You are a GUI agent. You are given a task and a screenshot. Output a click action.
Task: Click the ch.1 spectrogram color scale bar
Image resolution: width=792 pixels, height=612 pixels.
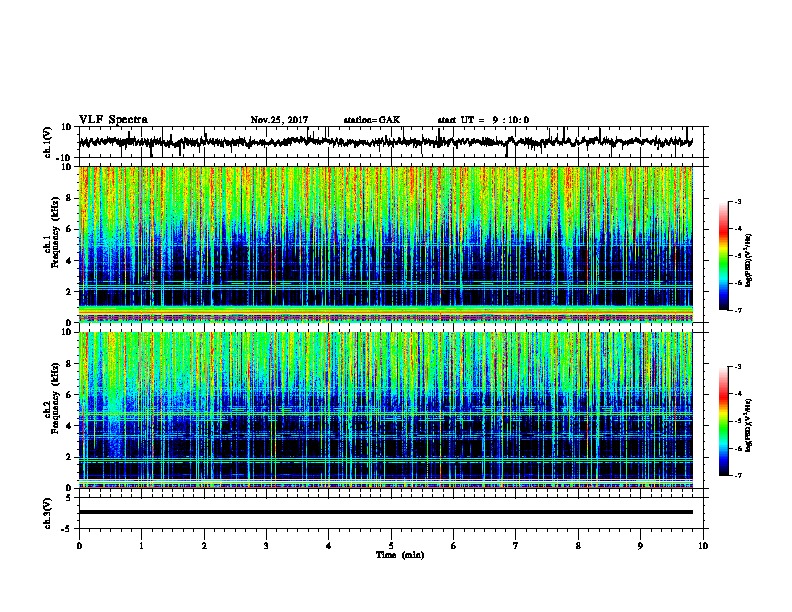coord(724,256)
